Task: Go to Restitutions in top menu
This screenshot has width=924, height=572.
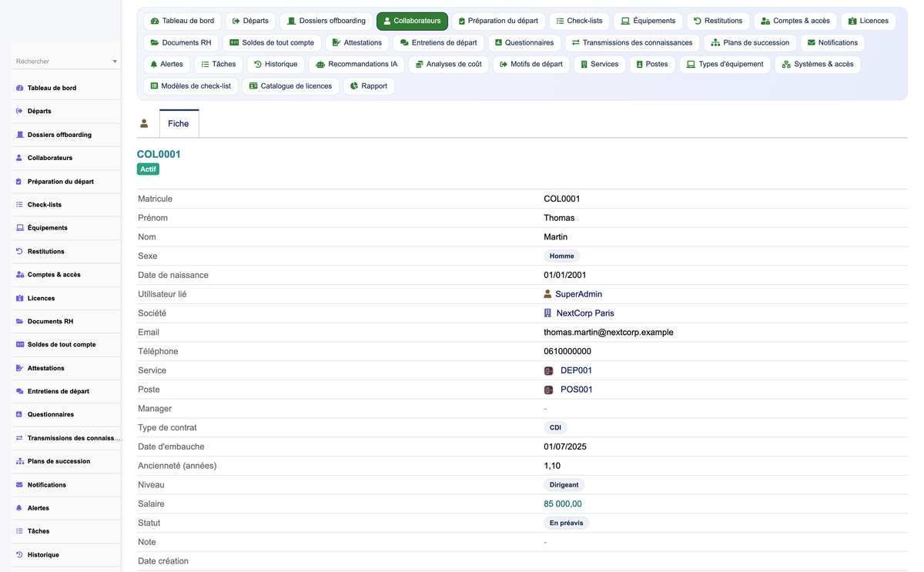Action: point(718,21)
